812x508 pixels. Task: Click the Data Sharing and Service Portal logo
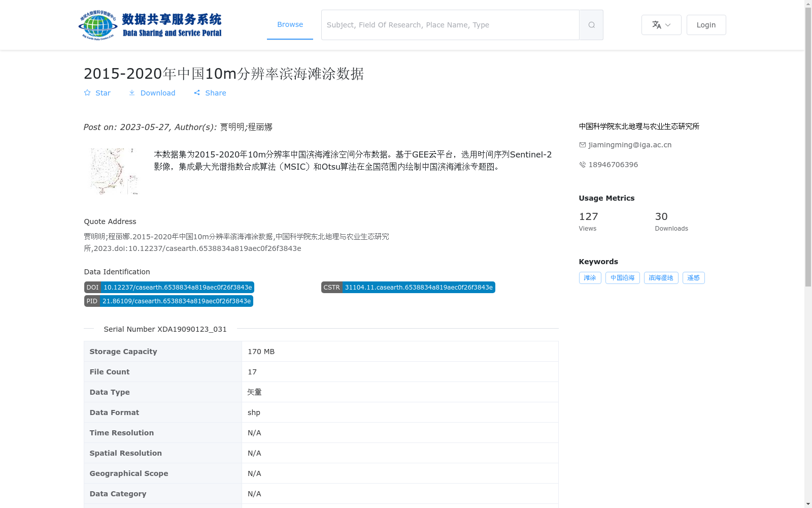pyautogui.click(x=150, y=25)
